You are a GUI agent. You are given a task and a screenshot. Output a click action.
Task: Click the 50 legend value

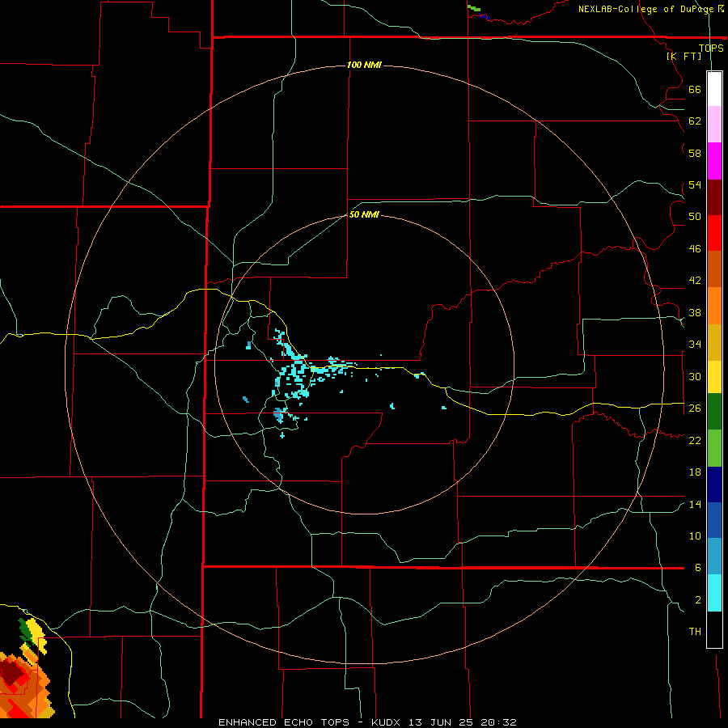pos(695,217)
